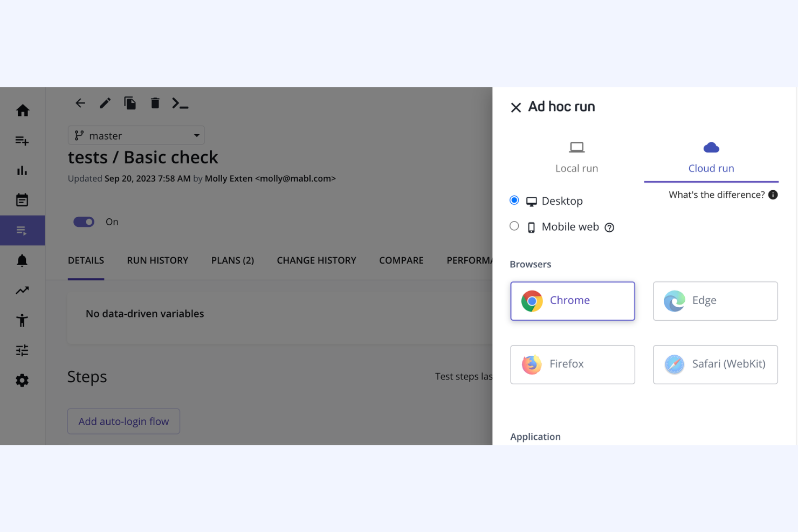Open notifications via the bell icon
The image size is (798, 532).
(x=22, y=260)
